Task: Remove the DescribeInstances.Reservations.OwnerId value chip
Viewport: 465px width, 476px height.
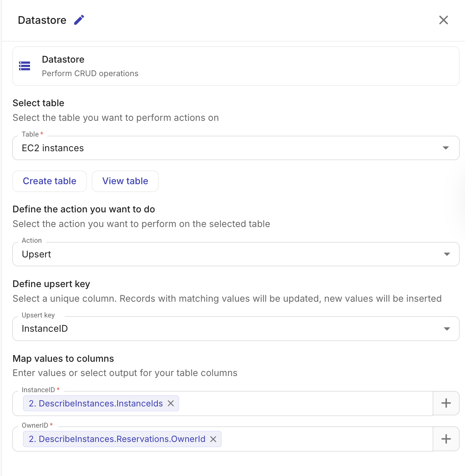Action: [213, 439]
